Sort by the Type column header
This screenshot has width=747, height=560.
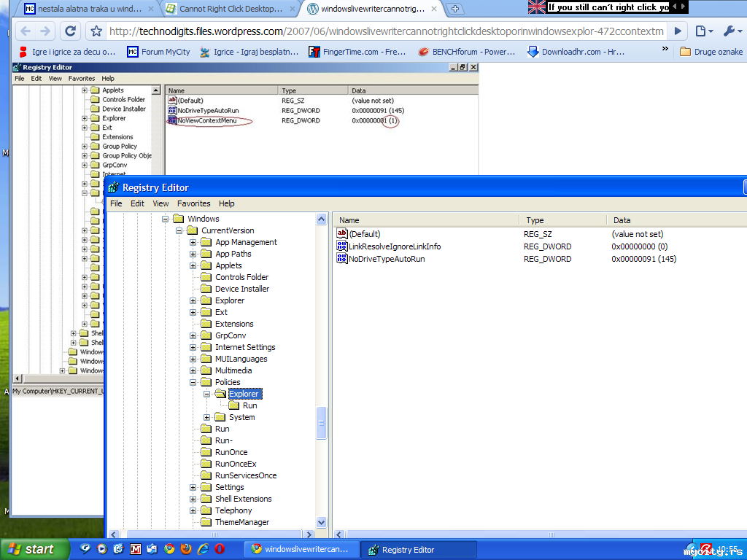[563, 220]
